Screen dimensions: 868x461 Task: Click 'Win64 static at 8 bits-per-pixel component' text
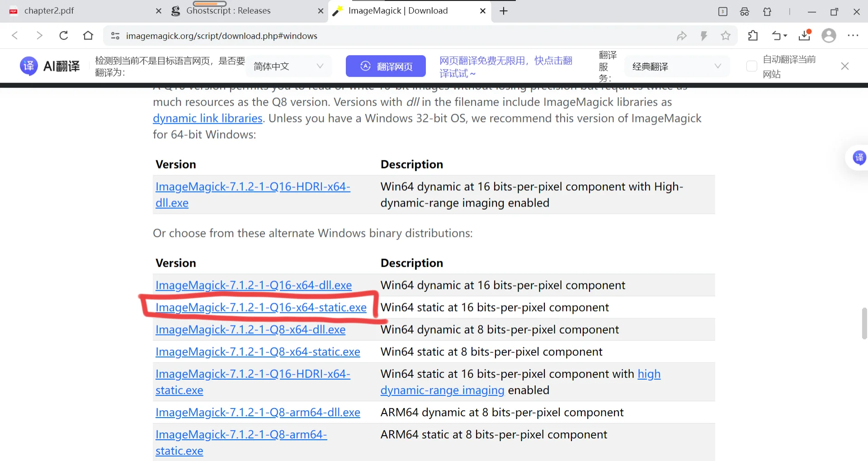[491, 352]
